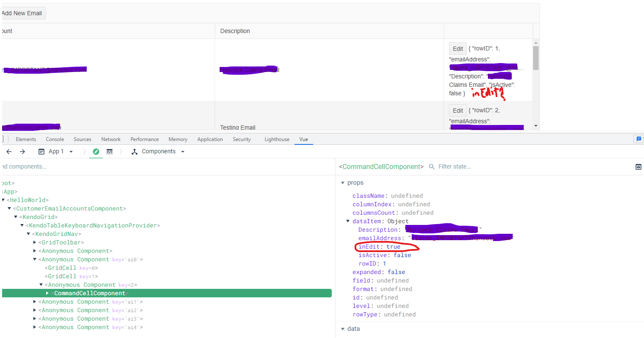Switch to the Console tab
The width and height of the screenshot is (644, 338).
(x=55, y=139)
